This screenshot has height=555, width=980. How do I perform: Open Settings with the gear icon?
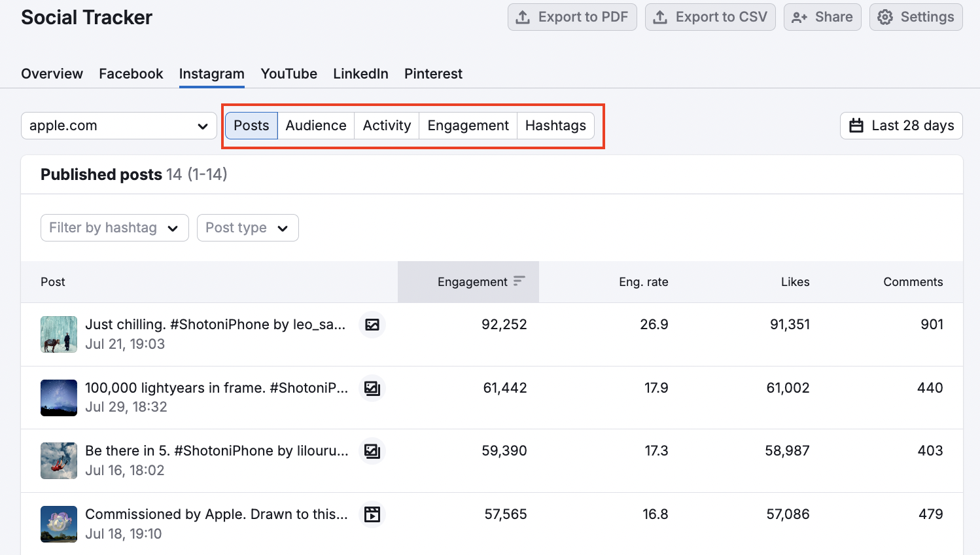(x=915, y=17)
